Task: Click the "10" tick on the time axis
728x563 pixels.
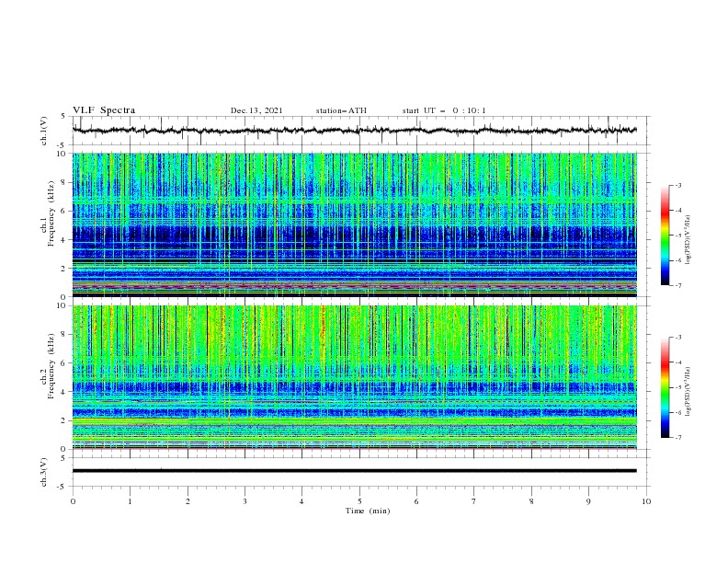Action: coord(646,501)
